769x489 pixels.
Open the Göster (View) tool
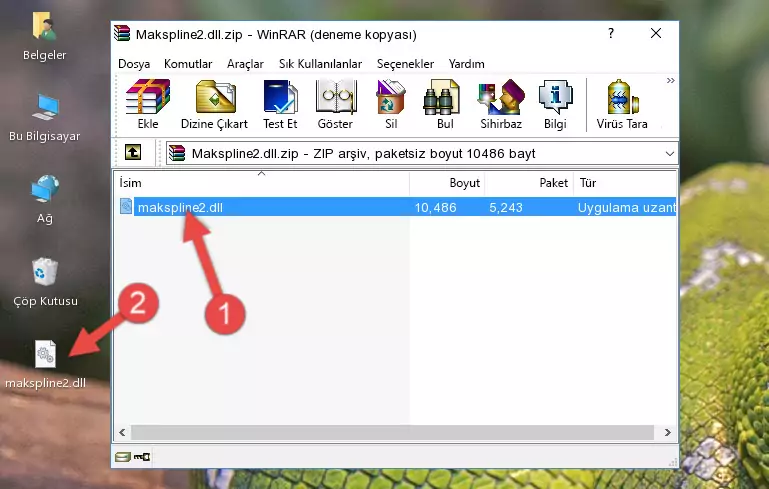click(335, 104)
